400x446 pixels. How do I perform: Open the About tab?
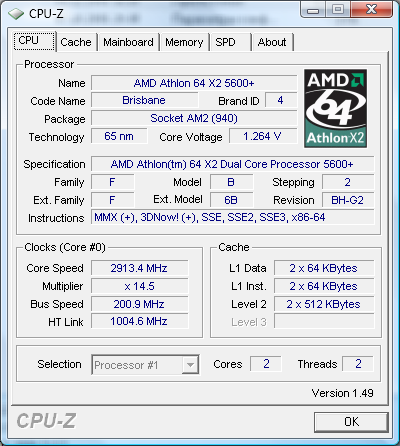[272, 42]
